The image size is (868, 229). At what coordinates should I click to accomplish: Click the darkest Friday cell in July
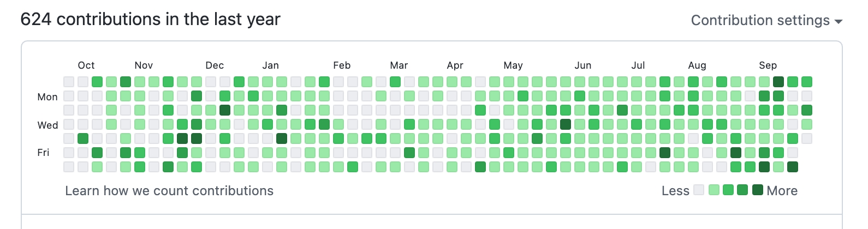point(665,153)
